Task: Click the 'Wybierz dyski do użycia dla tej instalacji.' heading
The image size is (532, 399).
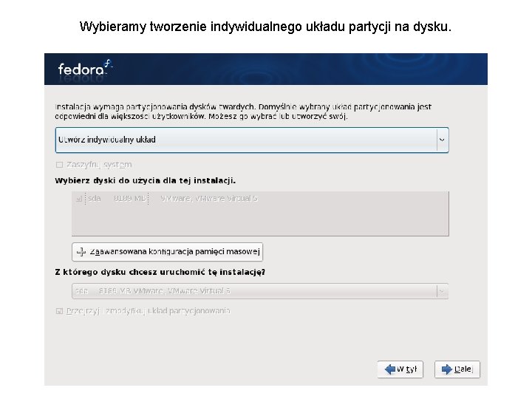Action: [x=146, y=180]
